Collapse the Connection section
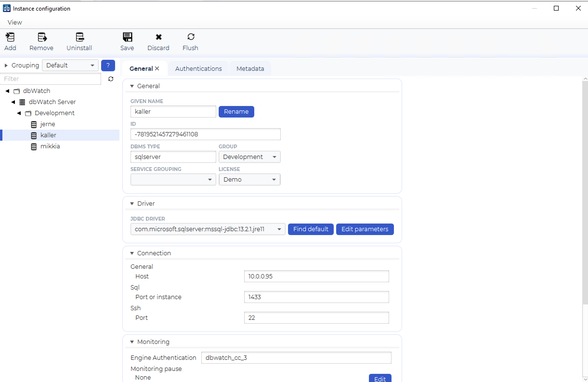The image size is (588, 382). [132, 253]
